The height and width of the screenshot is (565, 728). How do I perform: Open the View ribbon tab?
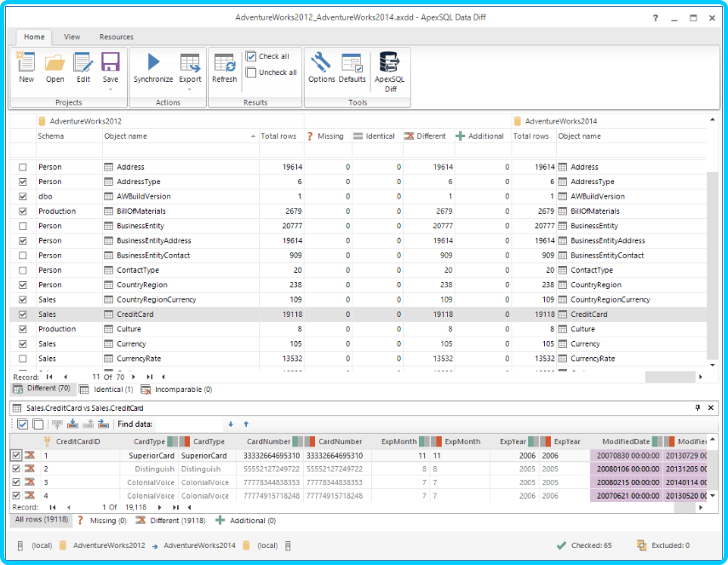click(72, 37)
